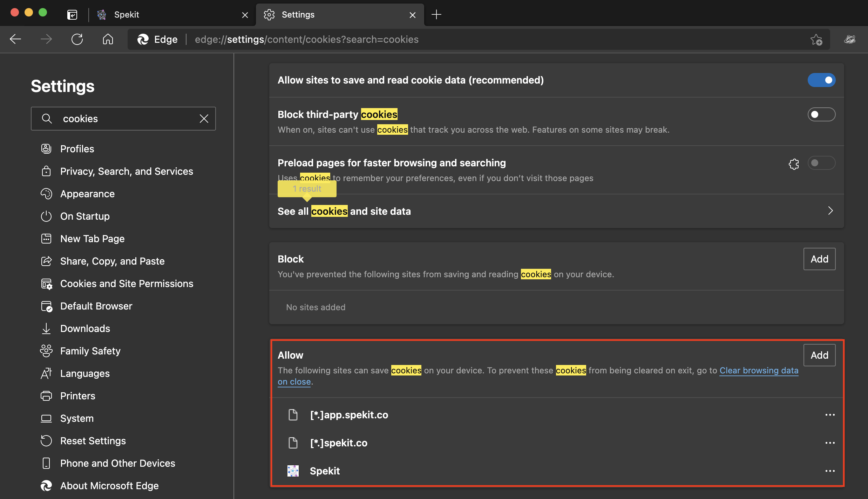Reload the current page
Viewport: 868px width, 499px height.
pyautogui.click(x=77, y=39)
